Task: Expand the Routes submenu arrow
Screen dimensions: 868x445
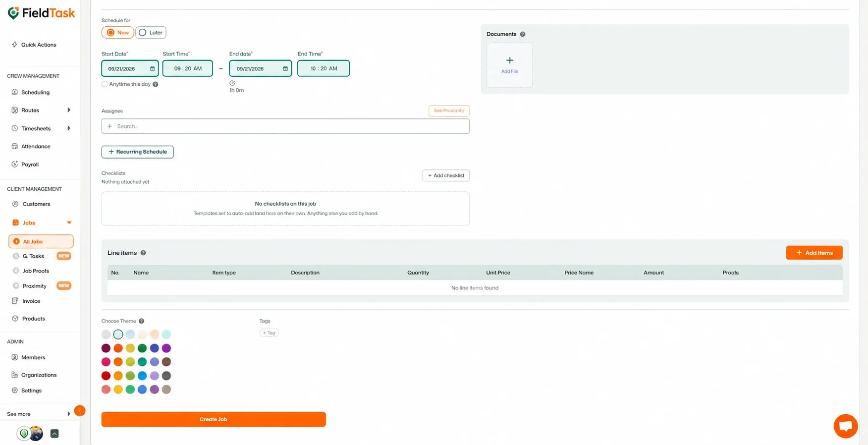Action: (x=69, y=110)
